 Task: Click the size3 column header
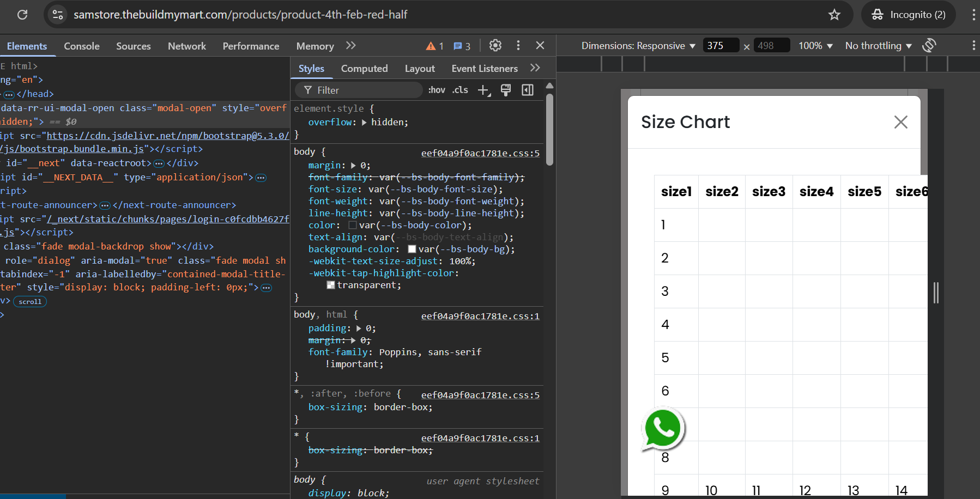tap(769, 192)
